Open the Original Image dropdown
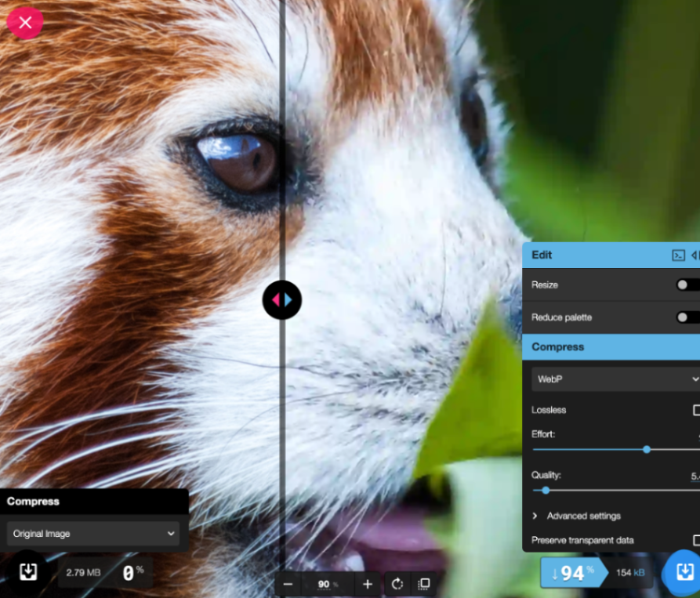 pos(93,534)
